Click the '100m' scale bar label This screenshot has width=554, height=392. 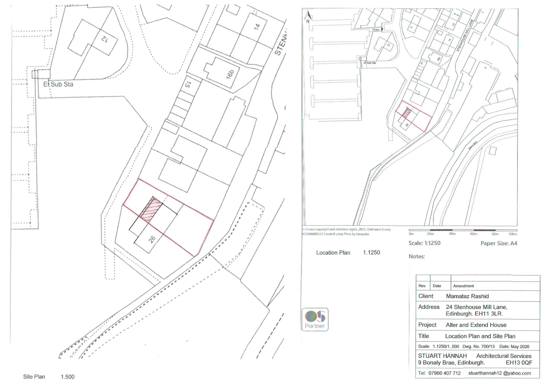[513, 234]
